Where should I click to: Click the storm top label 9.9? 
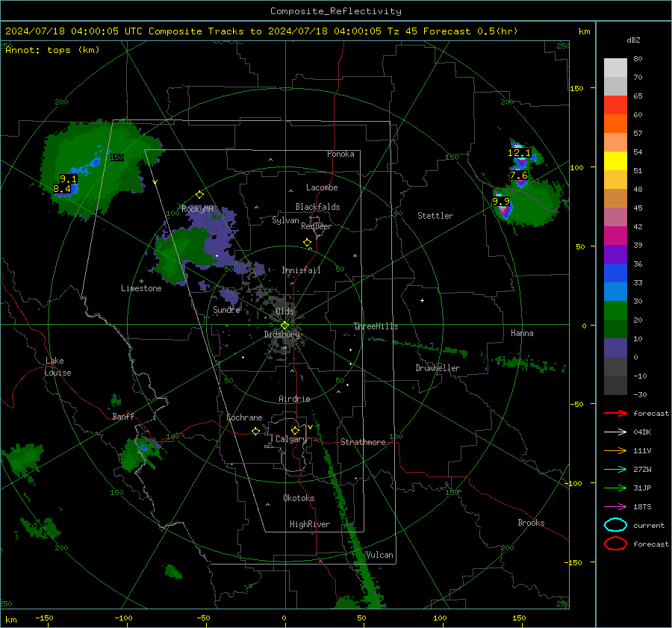pos(501,202)
